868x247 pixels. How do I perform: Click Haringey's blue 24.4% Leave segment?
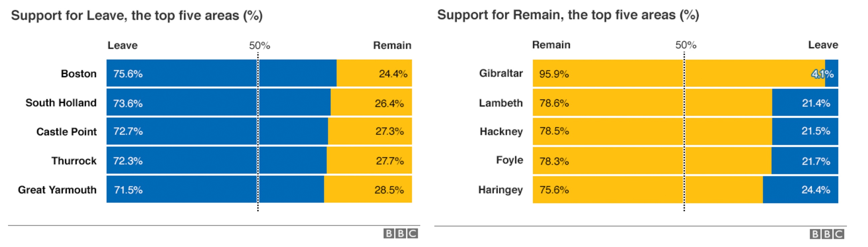[x=800, y=190]
